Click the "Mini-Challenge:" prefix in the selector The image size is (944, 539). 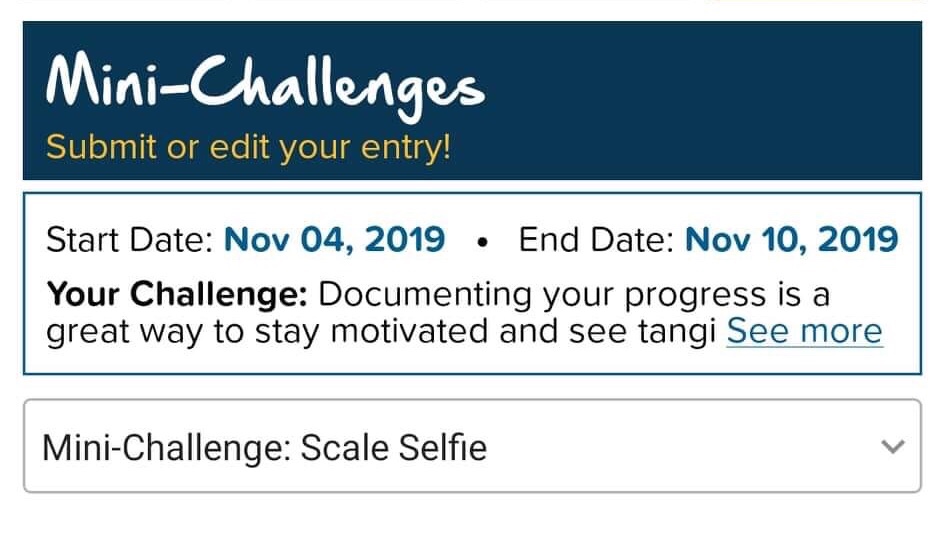166,447
